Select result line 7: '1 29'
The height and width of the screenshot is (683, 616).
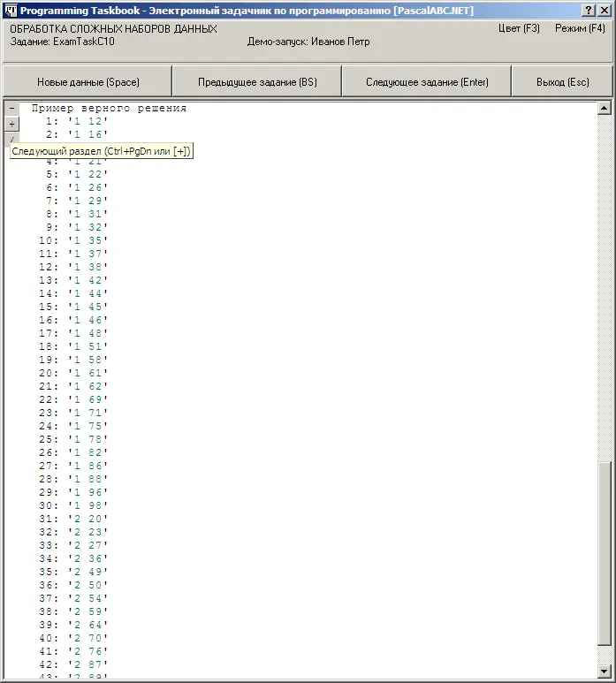[x=76, y=201]
